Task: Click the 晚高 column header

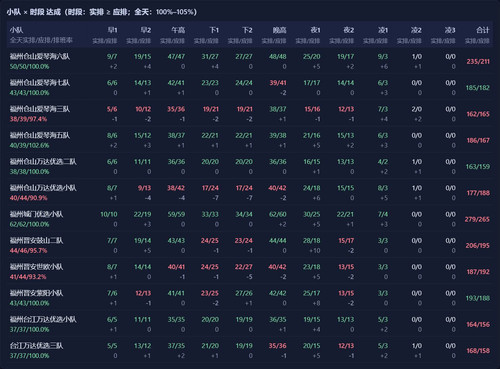Action: point(280,30)
